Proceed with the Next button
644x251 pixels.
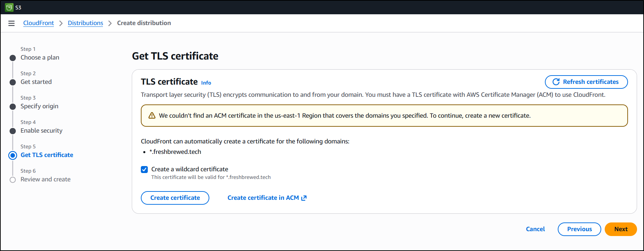pyautogui.click(x=621, y=229)
